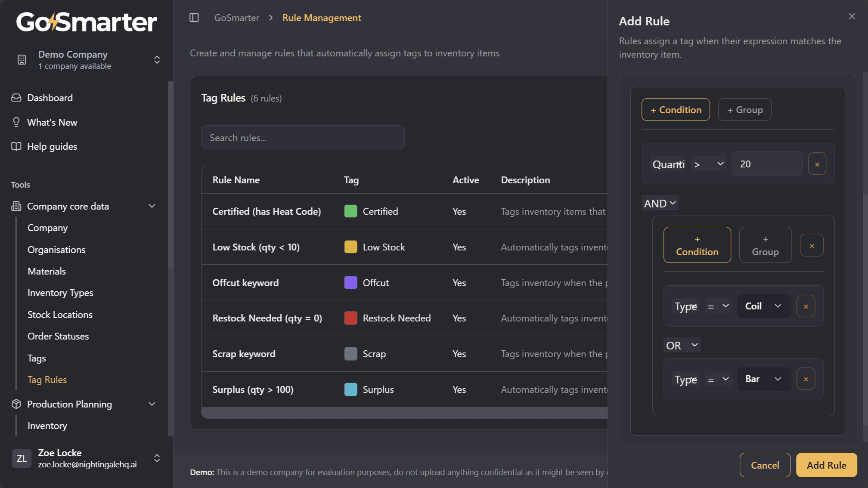
Task: Focus the Search rules input field
Action: click(x=303, y=138)
